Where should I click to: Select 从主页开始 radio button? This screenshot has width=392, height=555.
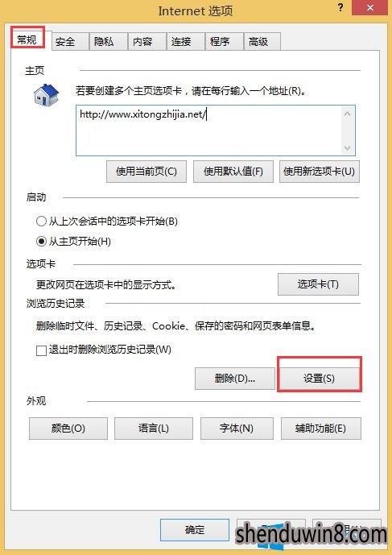click(41, 242)
